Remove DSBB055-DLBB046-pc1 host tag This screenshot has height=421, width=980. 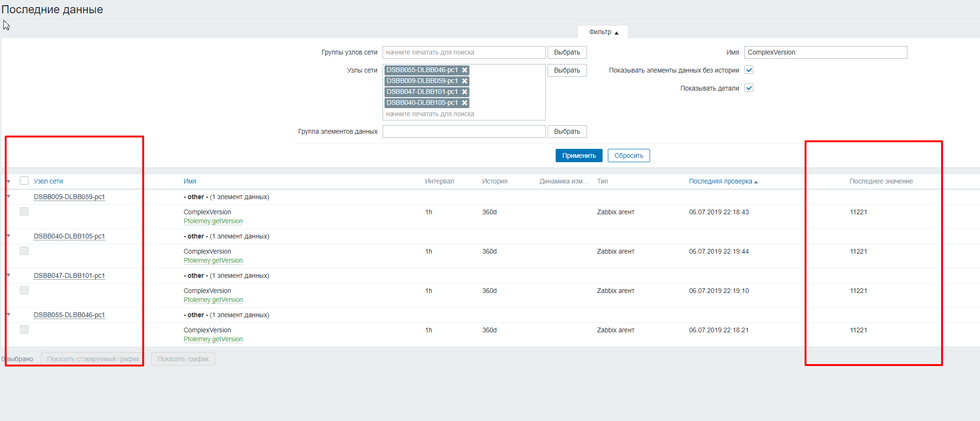(x=465, y=70)
